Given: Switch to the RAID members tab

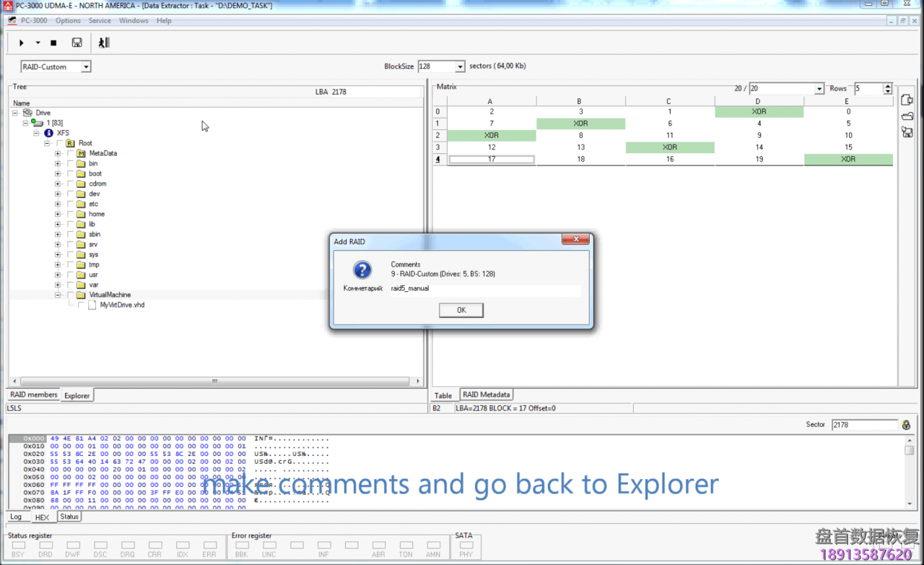Looking at the screenshot, I should (x=33, y=395).
